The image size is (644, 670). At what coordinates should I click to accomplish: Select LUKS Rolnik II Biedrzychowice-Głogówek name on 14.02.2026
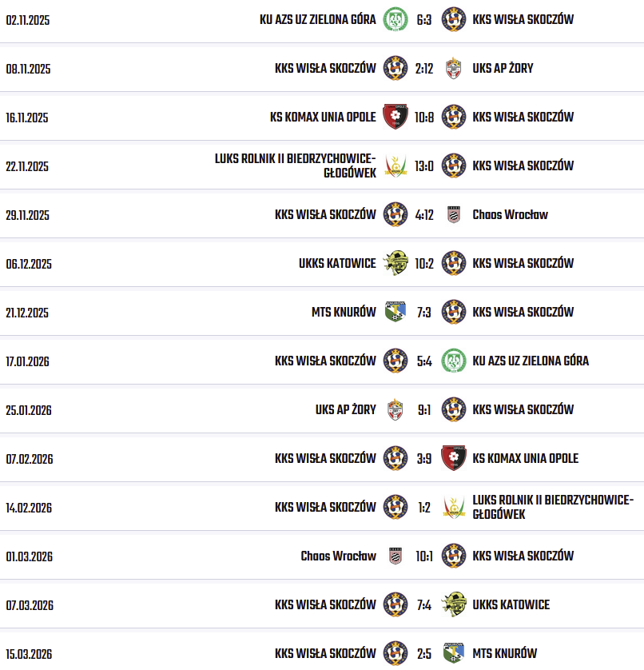tap(552, 507)
